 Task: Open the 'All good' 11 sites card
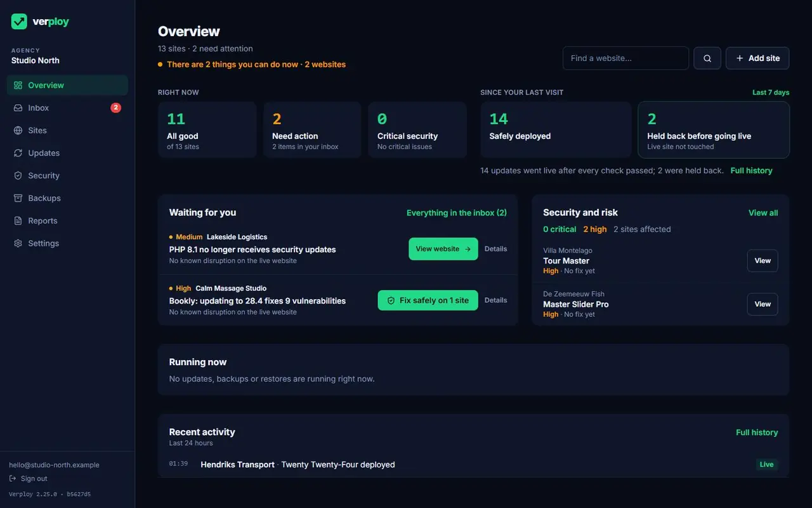(207, 130)
